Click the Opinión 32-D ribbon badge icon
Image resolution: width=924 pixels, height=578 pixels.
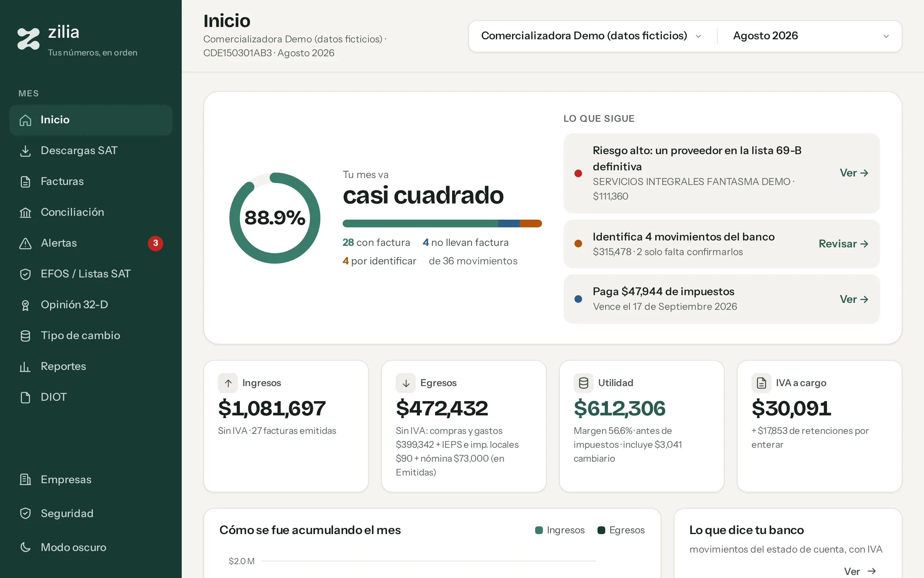click(x=25, y=305)
